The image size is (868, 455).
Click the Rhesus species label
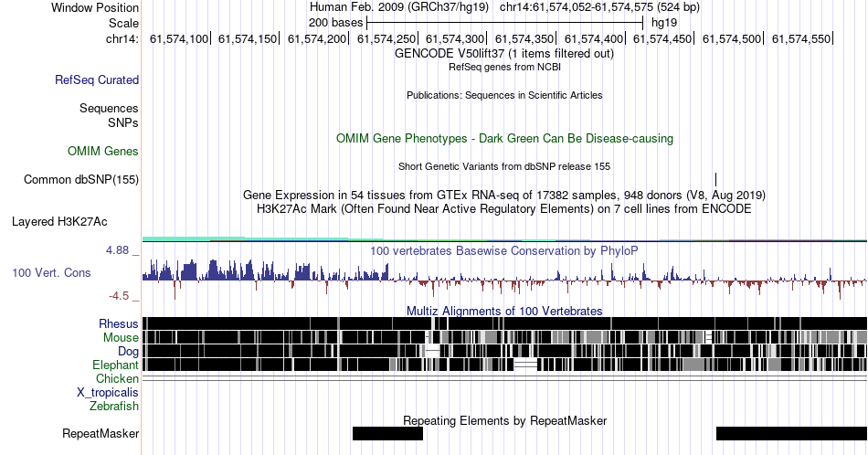tap(119, 323)
